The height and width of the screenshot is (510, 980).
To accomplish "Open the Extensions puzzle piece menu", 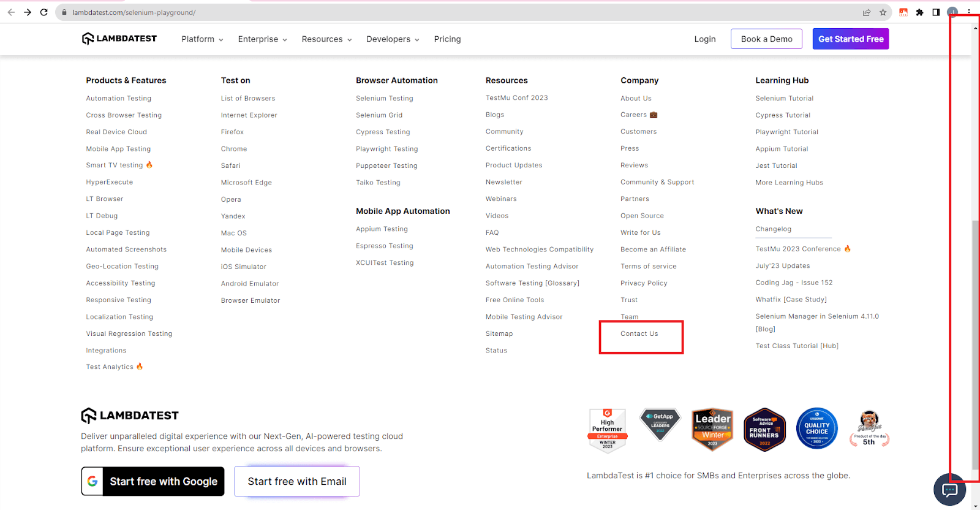I will [919, 12].
